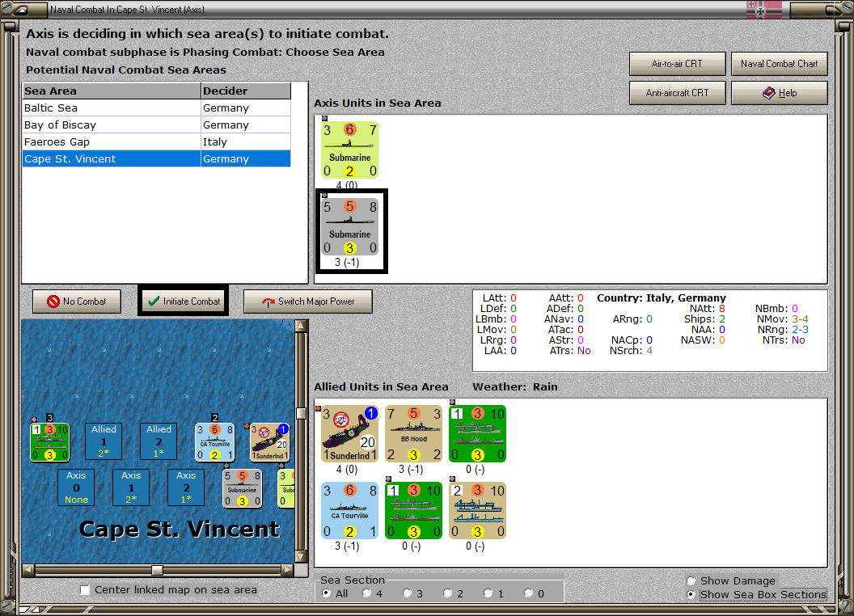Click the Allied 2 sea box on map

(x=159, y=441)
